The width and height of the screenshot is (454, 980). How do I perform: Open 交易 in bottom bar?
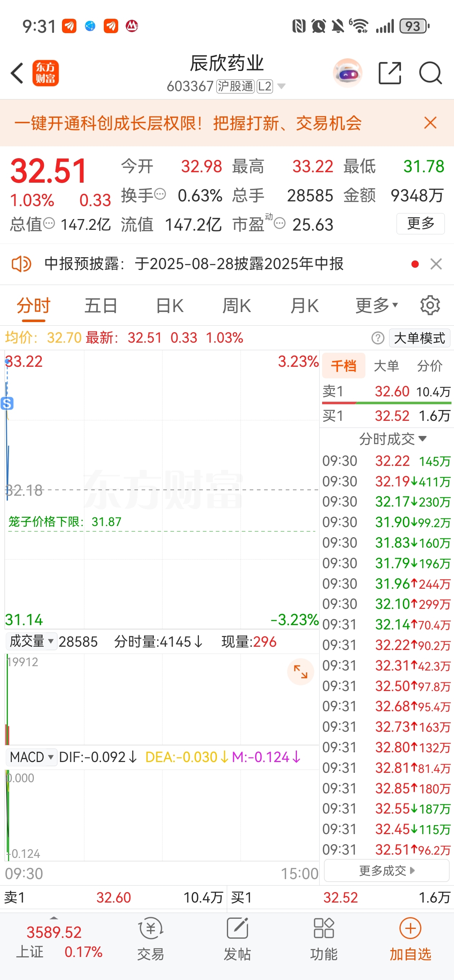[x=151, y=940]
